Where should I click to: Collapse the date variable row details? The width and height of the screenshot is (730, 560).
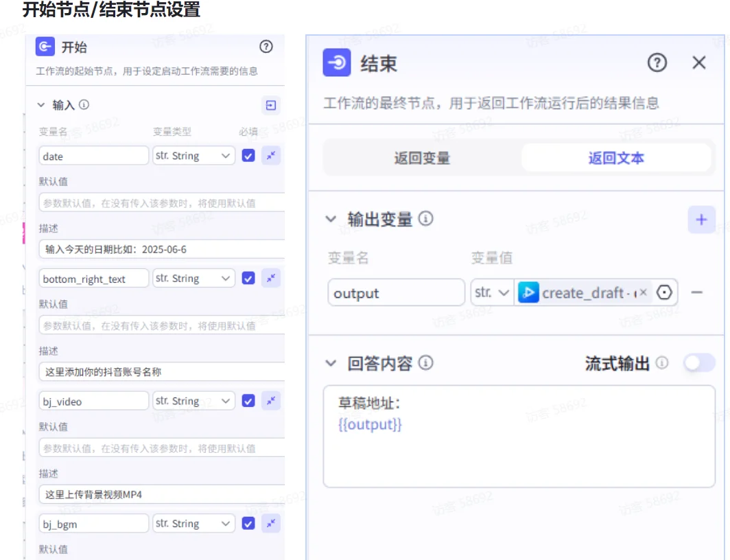pyautogui.click(x=271, y=156)
